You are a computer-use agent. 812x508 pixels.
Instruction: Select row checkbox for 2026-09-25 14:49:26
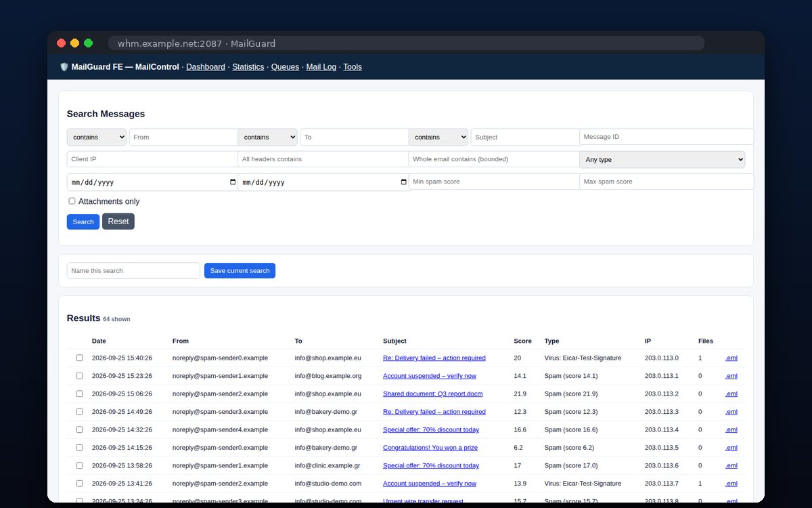(79, 412)
